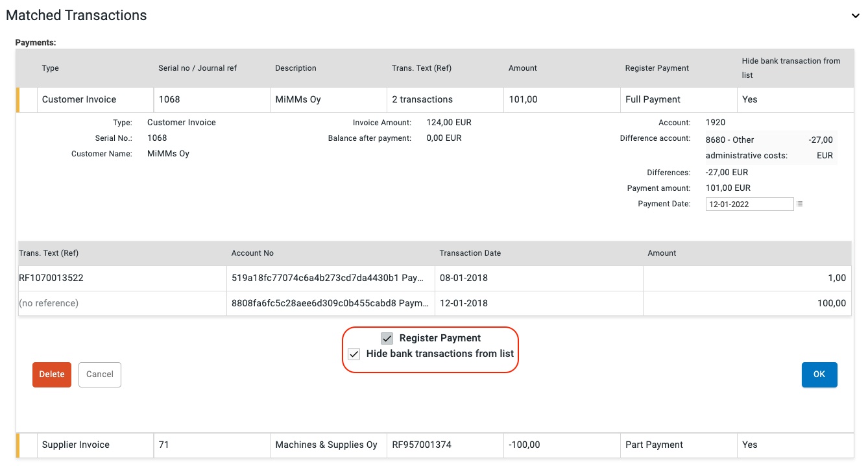
Task: Click Yes in the Supplier Invoice row
Action: click(750, 445)
